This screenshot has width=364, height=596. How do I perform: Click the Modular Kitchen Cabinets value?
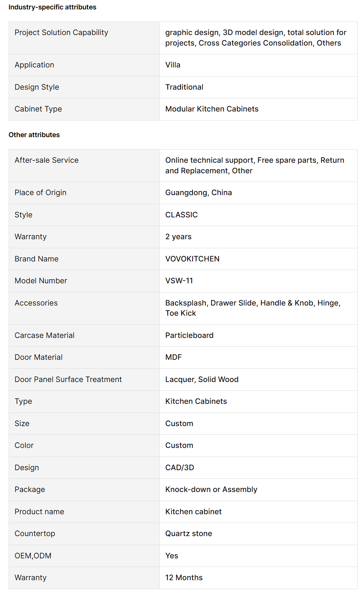click(x=212, y=109)
